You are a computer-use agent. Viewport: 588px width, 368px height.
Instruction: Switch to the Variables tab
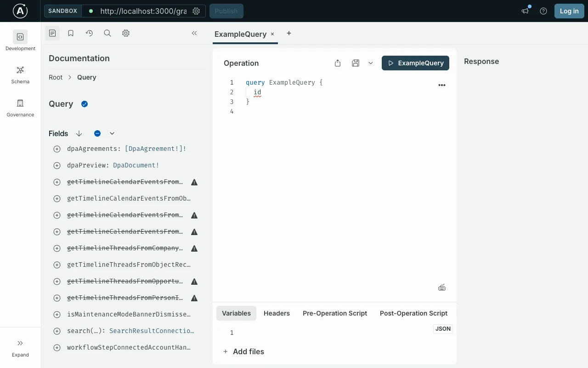236,313
